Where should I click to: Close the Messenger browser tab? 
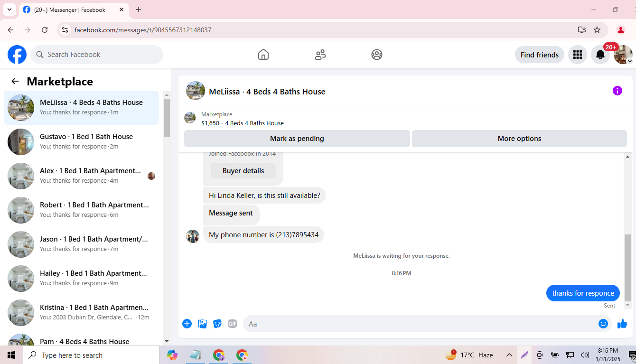pos(122,9)
